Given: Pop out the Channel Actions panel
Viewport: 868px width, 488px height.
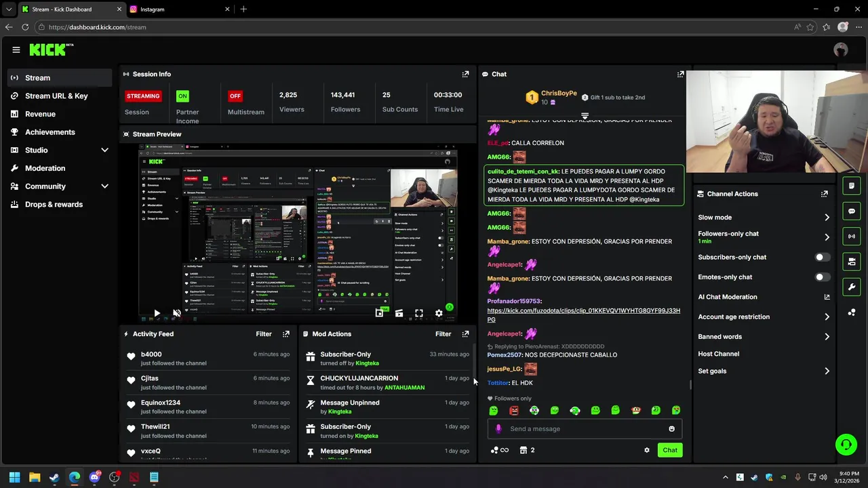Looking at the screenshot, I should pyautogui.click(x=825, y=194).
